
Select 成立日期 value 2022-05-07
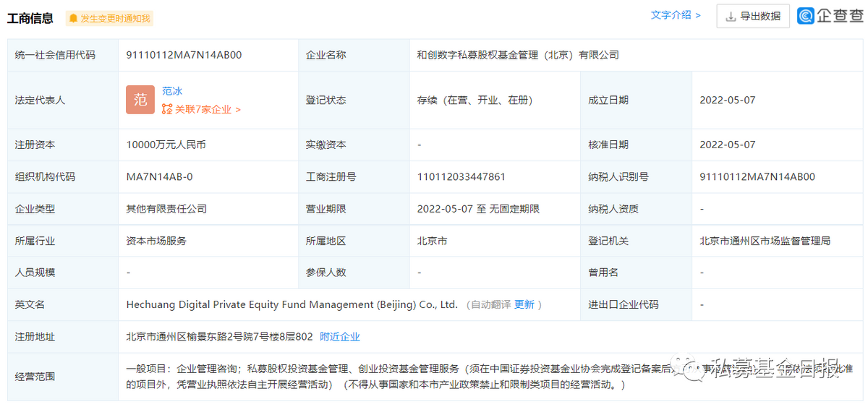click(727, 100)
